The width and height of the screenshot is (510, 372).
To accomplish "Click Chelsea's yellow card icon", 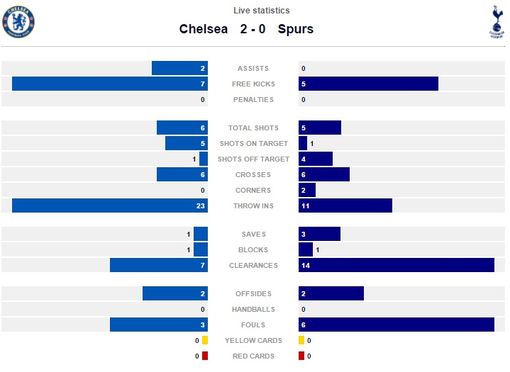I will click(x=205, y=340).
